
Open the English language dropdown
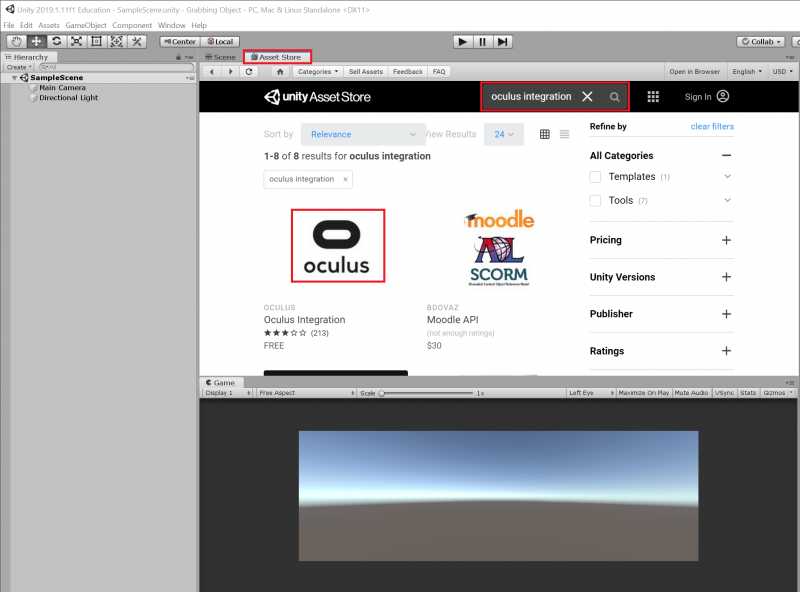tap(747, 71)
